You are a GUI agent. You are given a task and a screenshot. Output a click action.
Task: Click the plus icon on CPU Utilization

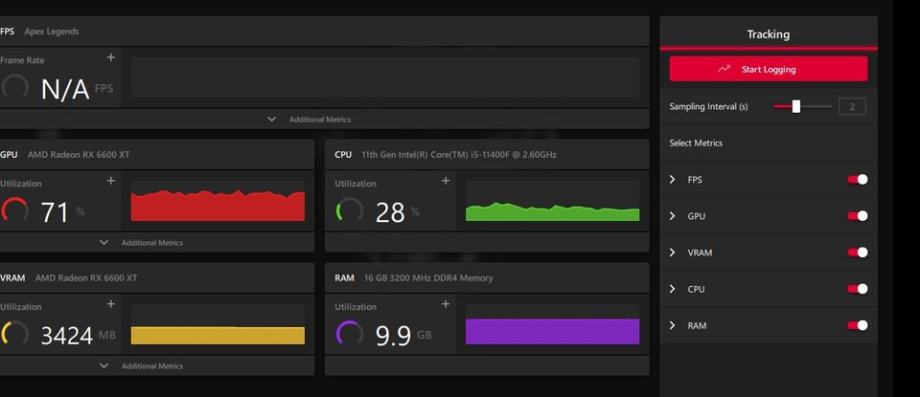coord(445,181)
